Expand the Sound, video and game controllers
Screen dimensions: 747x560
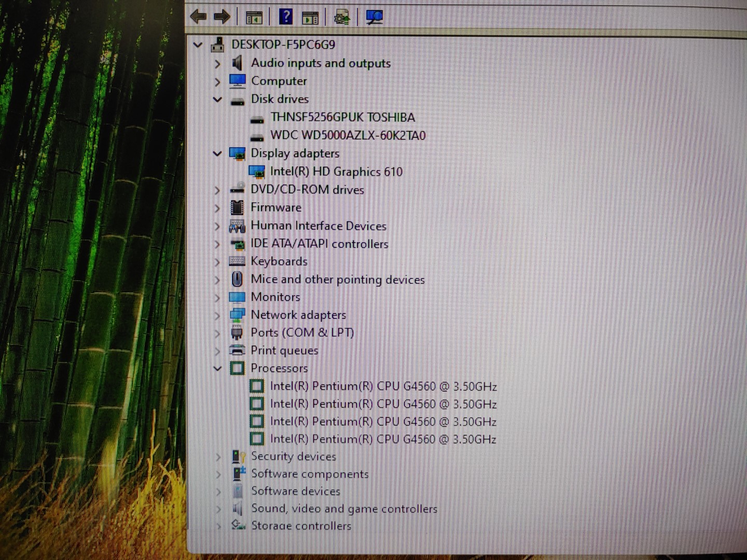click(217, 509)
